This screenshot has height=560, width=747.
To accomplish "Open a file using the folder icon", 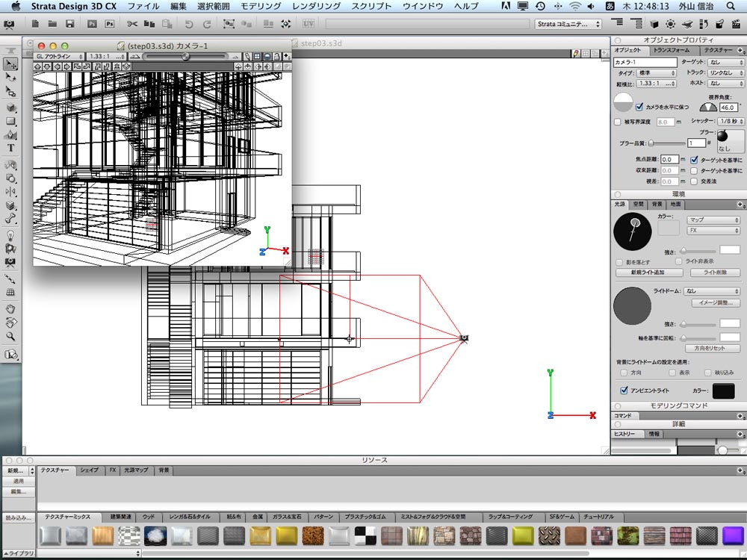I will click(52, 24).
